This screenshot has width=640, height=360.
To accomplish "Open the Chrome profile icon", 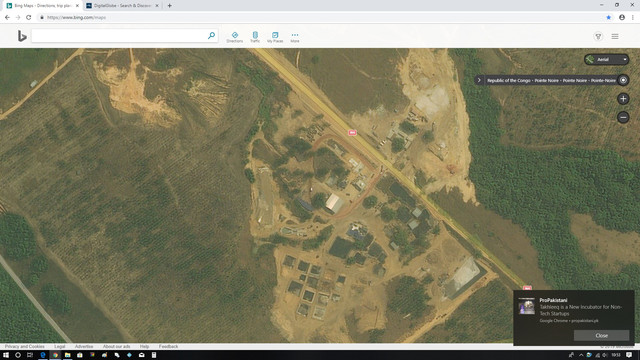I will point(622,18).
